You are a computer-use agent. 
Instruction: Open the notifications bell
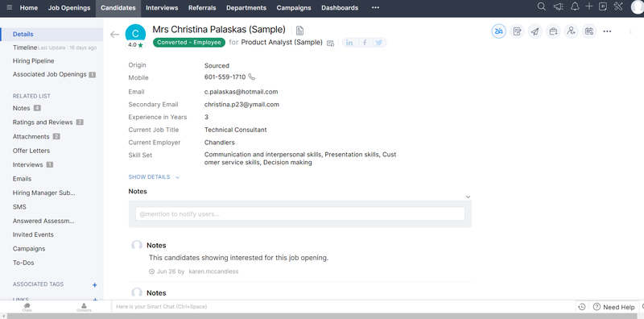575,6
